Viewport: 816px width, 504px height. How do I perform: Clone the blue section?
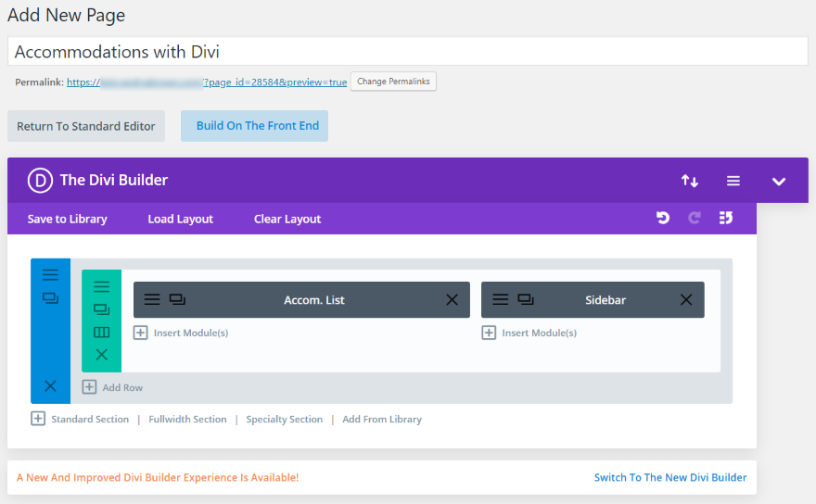coord(50,298)
